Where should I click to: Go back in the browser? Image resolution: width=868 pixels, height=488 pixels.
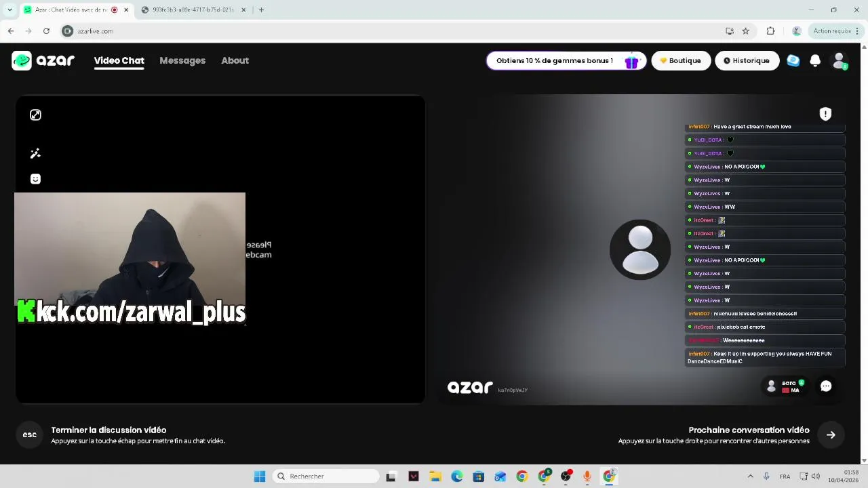11,31
